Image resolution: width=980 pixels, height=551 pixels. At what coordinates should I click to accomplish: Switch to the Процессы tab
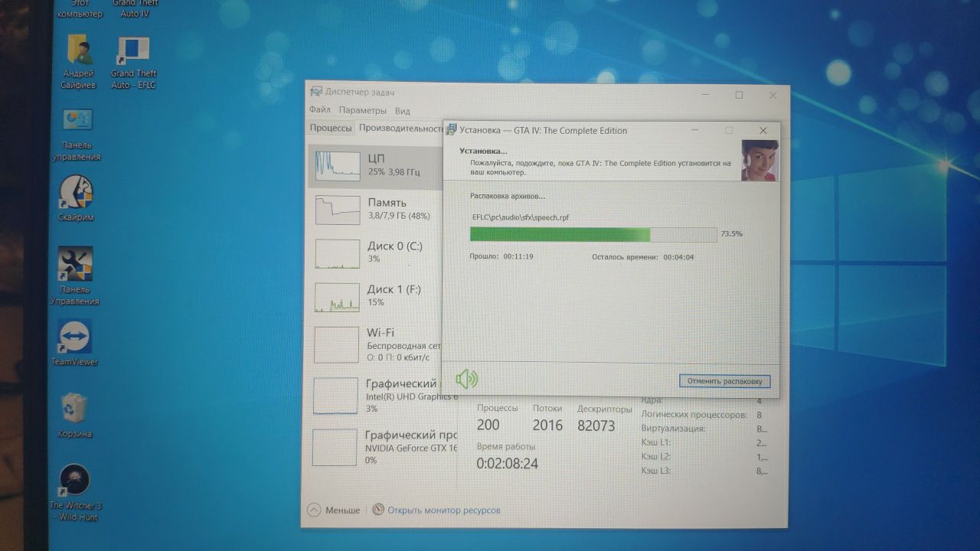[331, 128]
